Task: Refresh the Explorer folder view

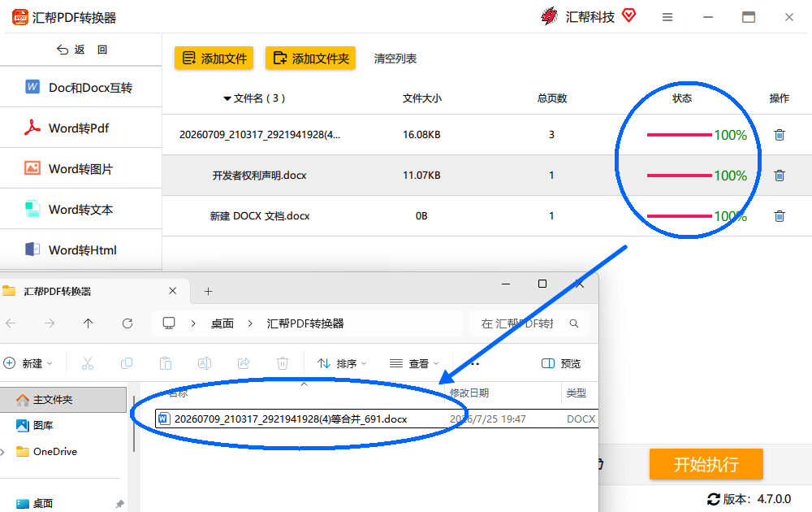Action: pyautogui.click(x=127, y=323)
